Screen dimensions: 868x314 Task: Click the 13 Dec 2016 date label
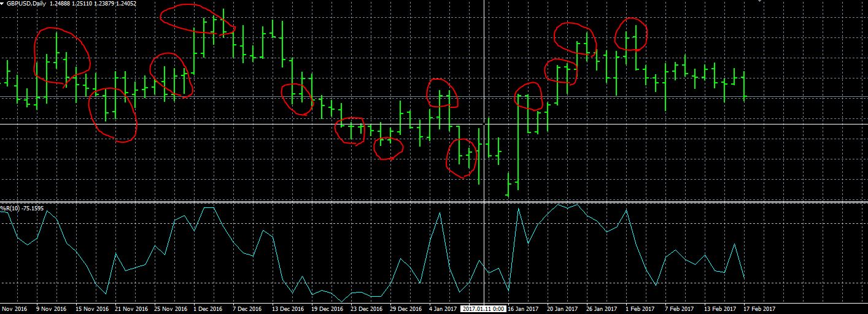(289, 309)
